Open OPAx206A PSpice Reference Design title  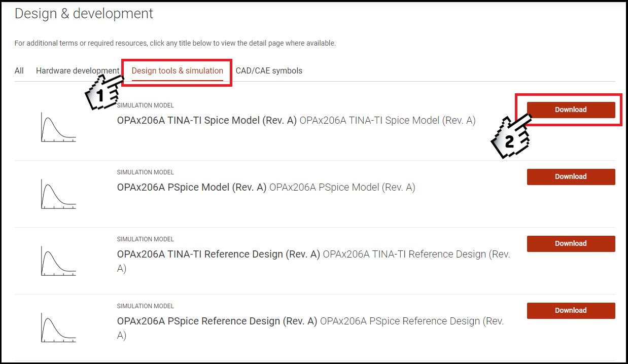(217, 321)
